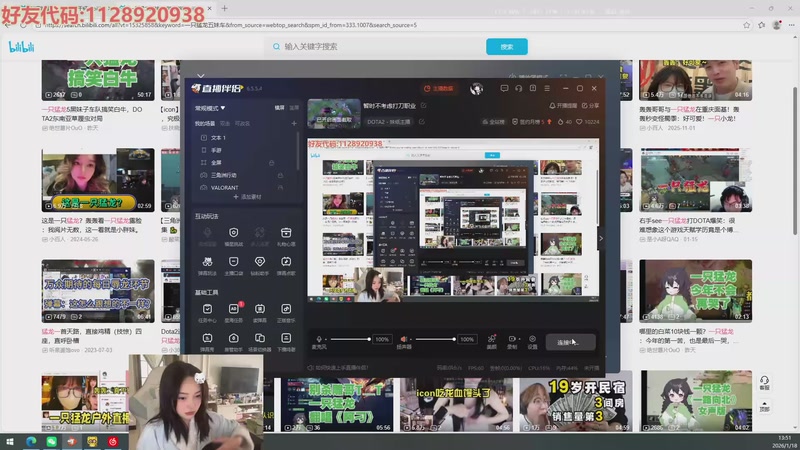Adjust the microphone volume slider

tap(350, 339)
